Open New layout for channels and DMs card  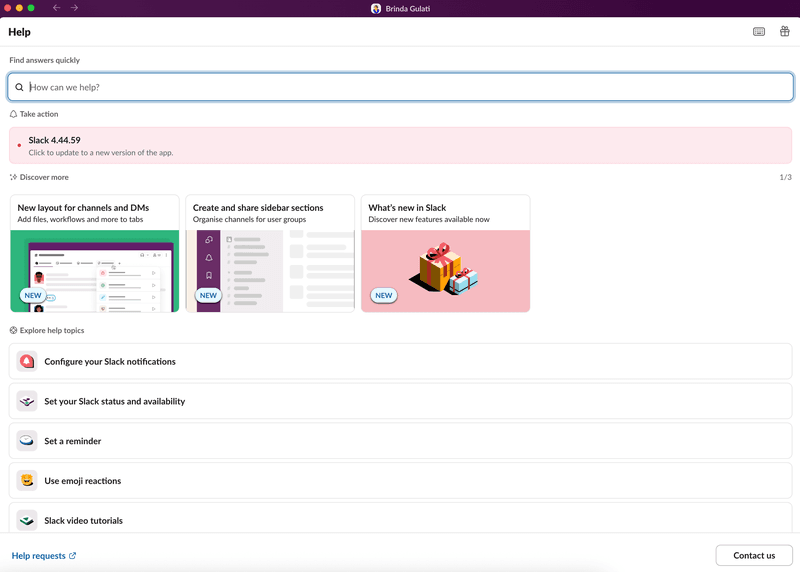[94, 253]
